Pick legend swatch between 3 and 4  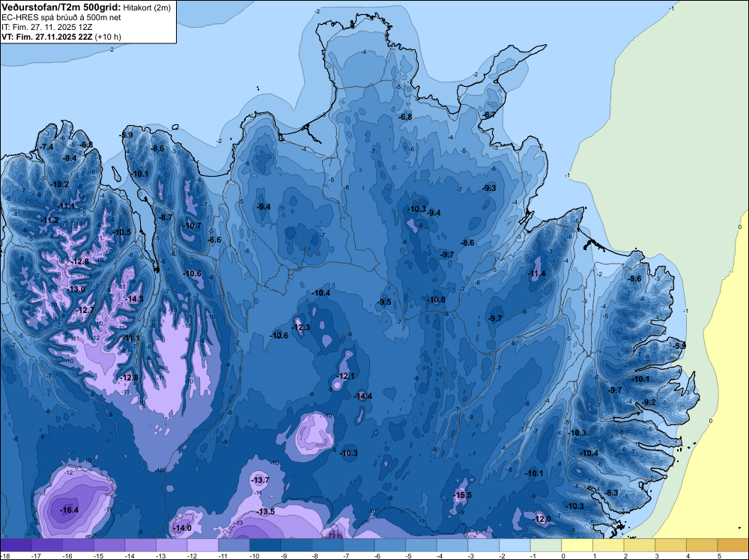point(670,545)
